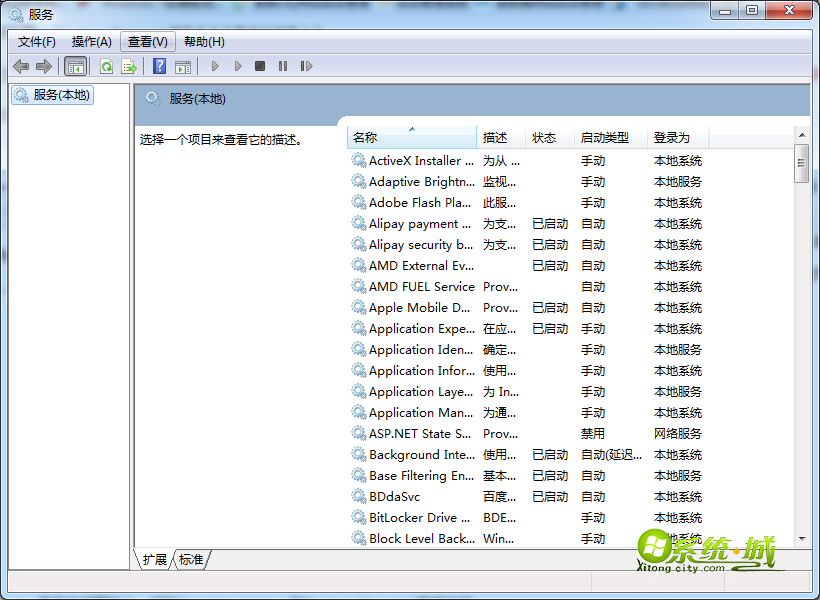
Task: Select the 服务(本地) node in the sidebar
Action: click(x=52, y=95)
